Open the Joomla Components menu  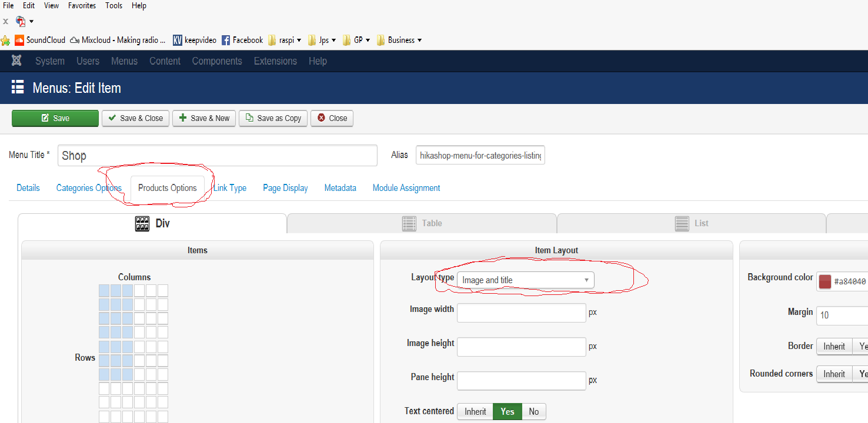click(x=217, y=61)
